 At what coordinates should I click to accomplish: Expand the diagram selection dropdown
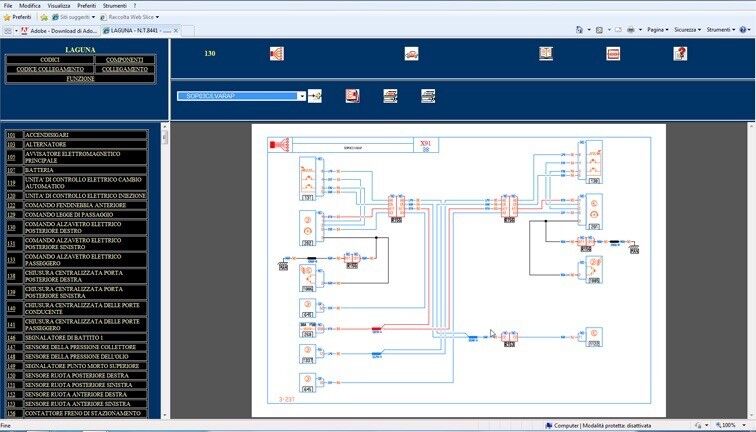[302, 96]
